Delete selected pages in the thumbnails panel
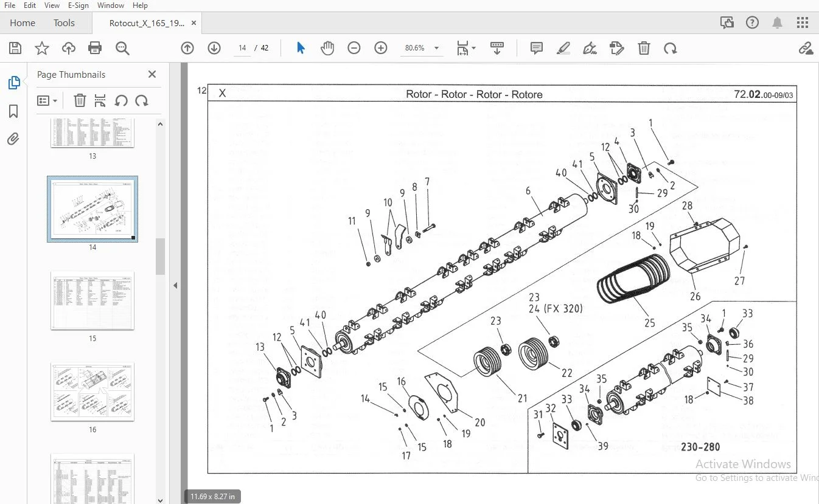 tap(80, 100)
